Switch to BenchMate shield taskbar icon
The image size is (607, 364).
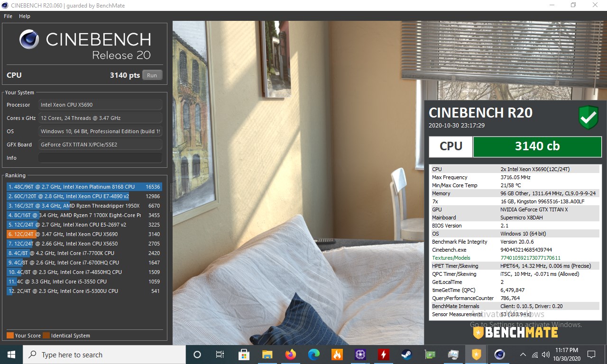pos(477,355)
